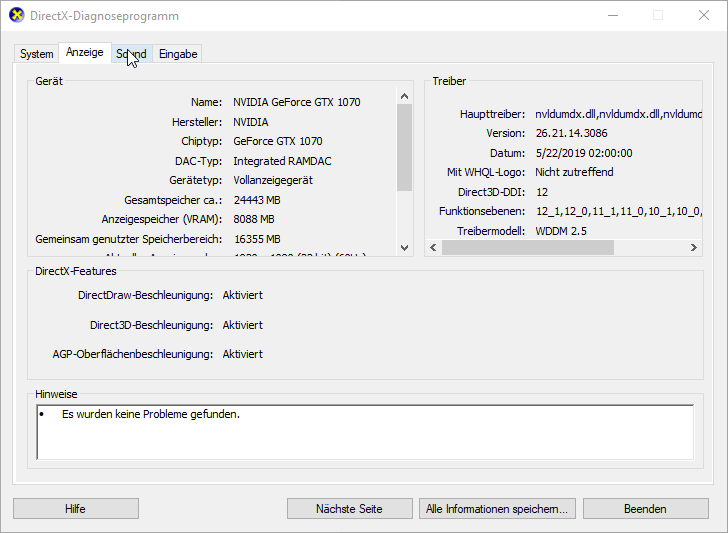The width and height of the screenshot is (728, 533).
Task: Click the AGP-Oberflächenbeschleunigung Aktiviert value
Action: click(242, 354)
